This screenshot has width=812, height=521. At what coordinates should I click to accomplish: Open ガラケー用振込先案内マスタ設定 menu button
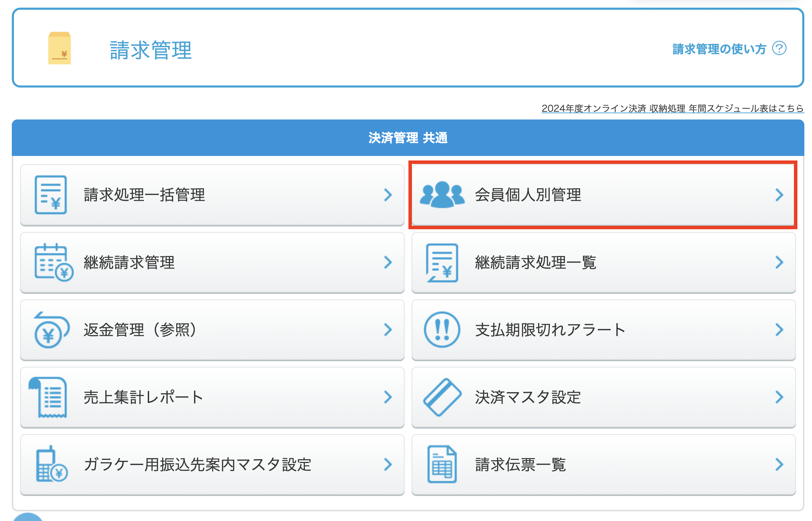click(x=212, y=465)
